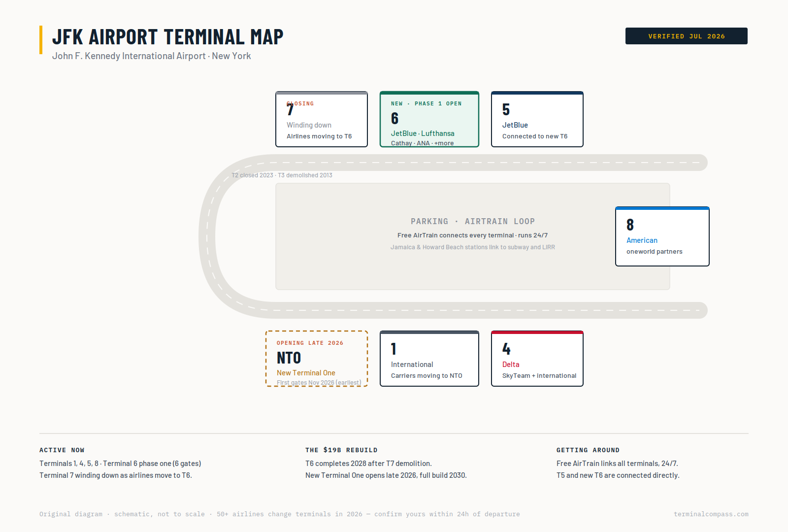Click 'Connected to new T6' text
This screenshot has height=532, width=788.
tap(535, 136)
